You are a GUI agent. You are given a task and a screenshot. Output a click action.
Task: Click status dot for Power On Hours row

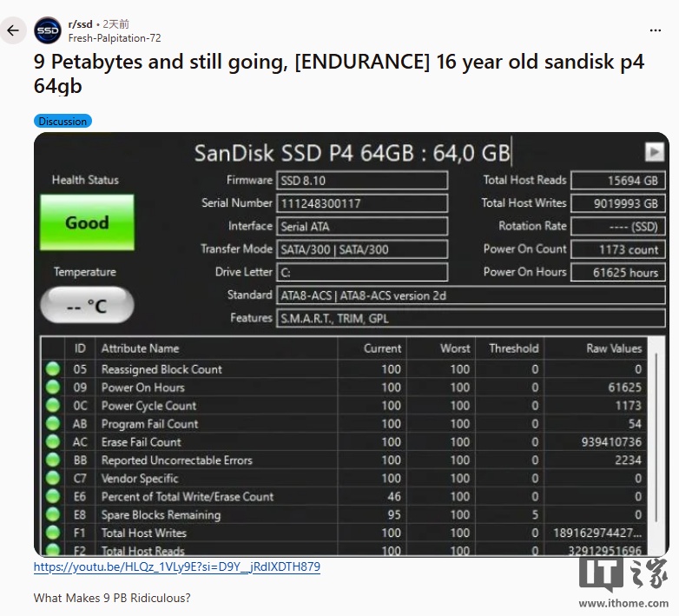point(53,387)
